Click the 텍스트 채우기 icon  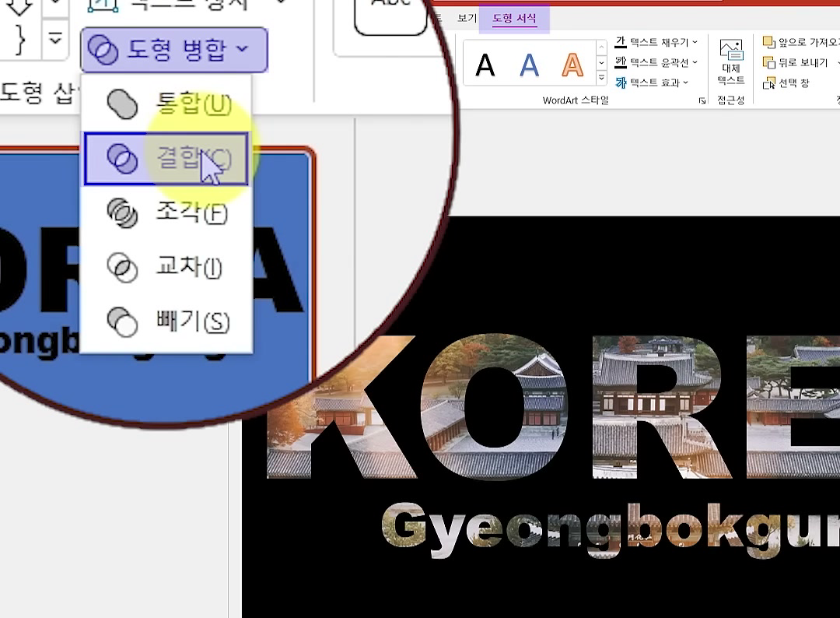(x=621, y=42)
